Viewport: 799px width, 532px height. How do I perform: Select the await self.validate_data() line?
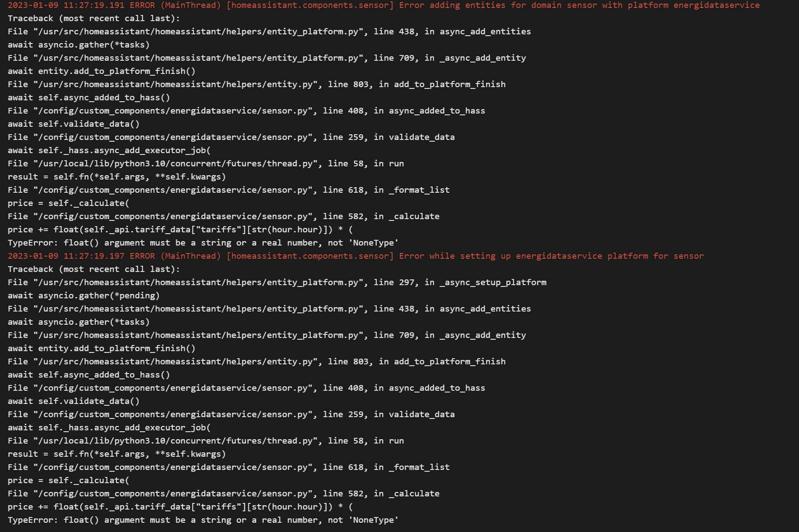(73, 124)
